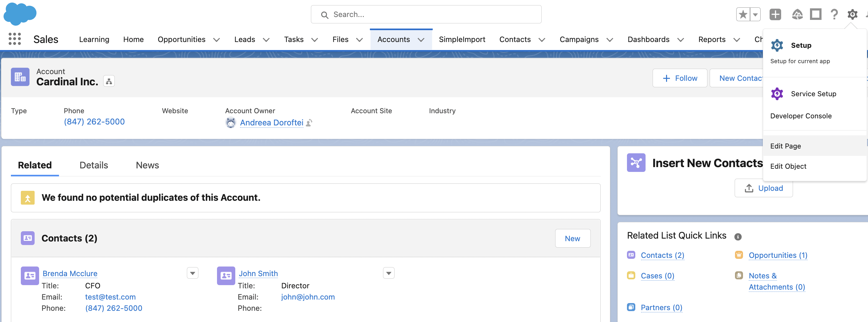
Task: Click the Account building icon
Action: pos(20,77)
